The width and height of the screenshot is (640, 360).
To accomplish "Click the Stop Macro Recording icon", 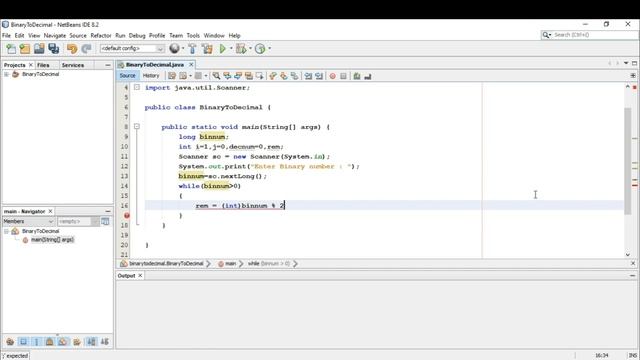I will click(x=343, y=76).
